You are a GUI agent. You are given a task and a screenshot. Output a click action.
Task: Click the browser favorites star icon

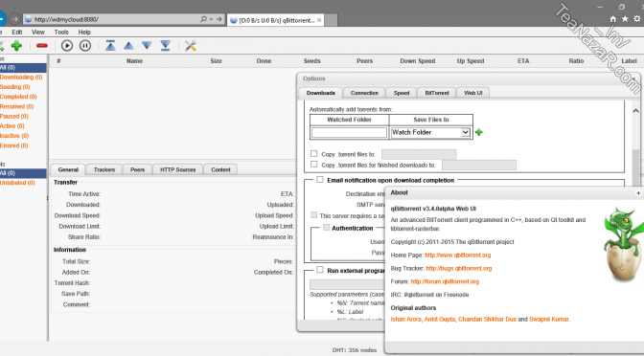pyautogui.click(x=625, y=19)
